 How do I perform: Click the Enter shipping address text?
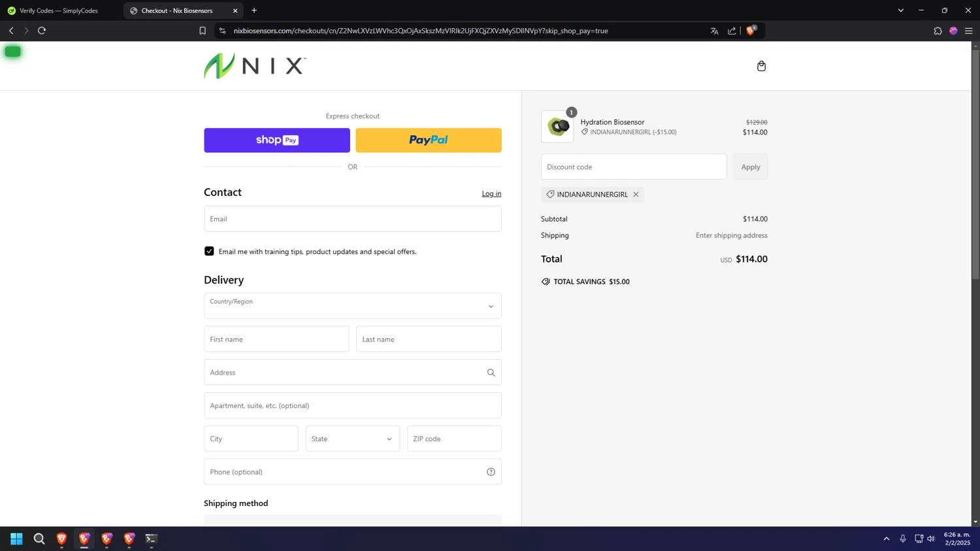[732, 236]
